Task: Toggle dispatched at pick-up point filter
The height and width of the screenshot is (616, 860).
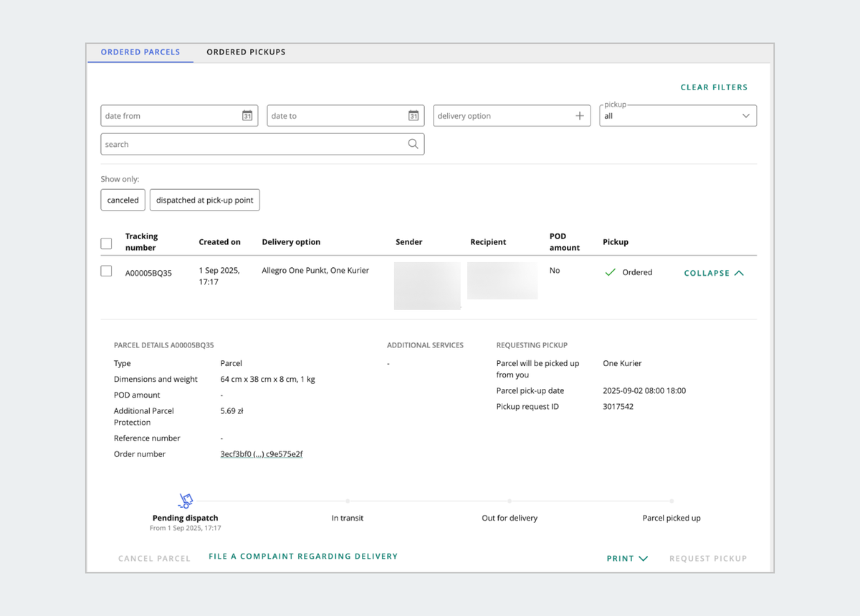Action: (x=205, y=201)
